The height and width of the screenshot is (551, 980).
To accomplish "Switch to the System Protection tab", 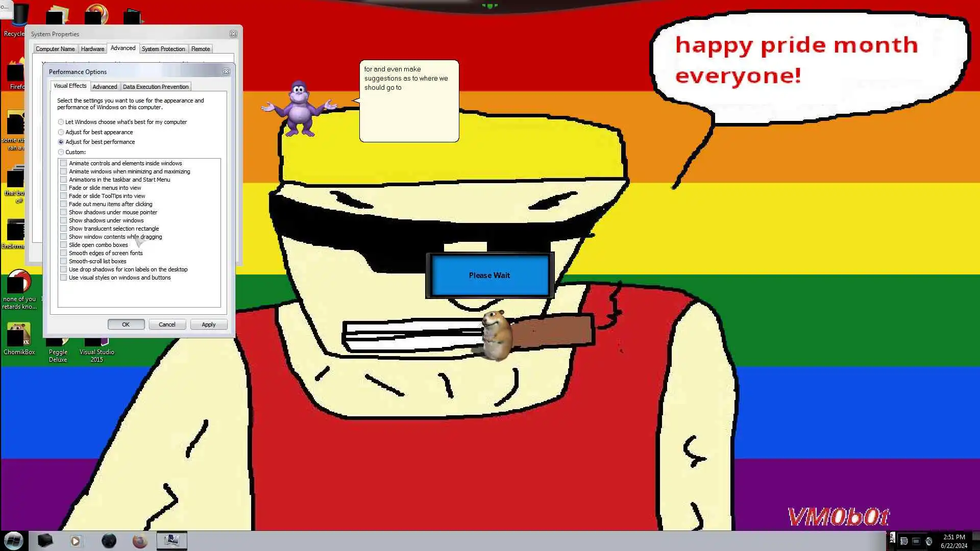I will coord(163,49).
